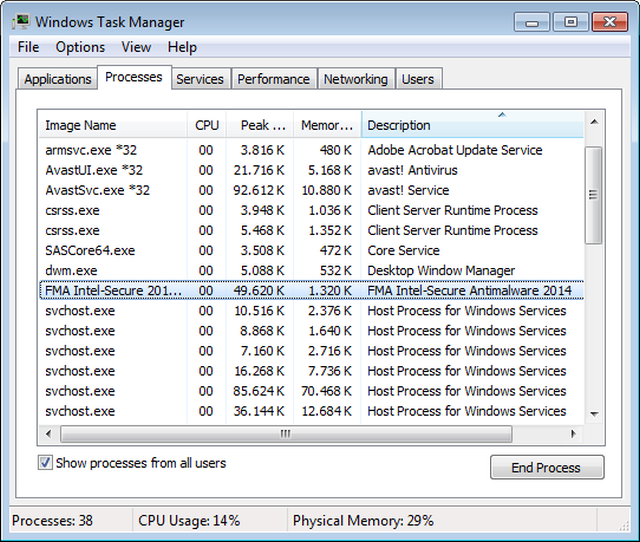Close the Task Manager window
The image size is (640, 542).
[609, 22]
